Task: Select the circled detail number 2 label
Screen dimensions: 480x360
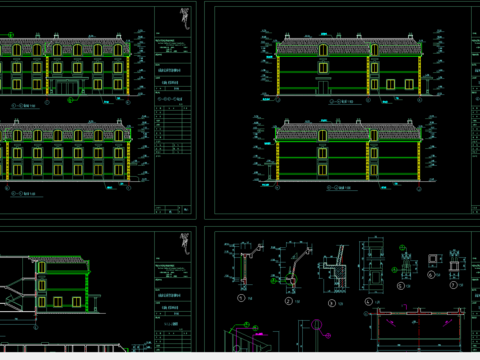Action: (x=289, y=301)
